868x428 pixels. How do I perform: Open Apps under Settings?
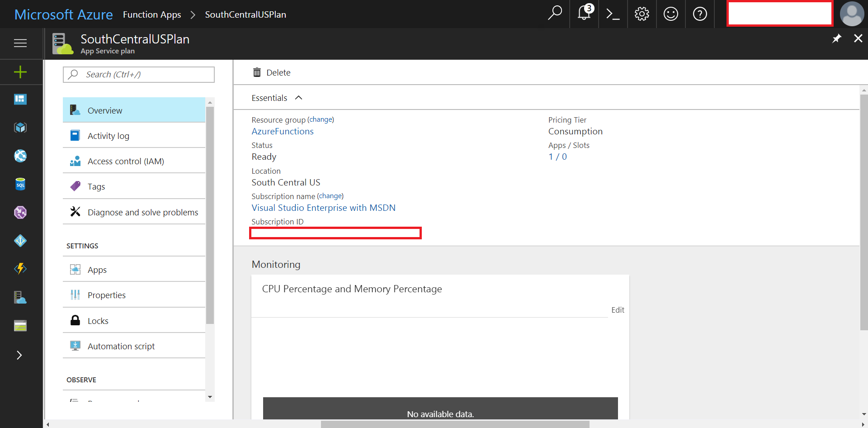(134, 269)
